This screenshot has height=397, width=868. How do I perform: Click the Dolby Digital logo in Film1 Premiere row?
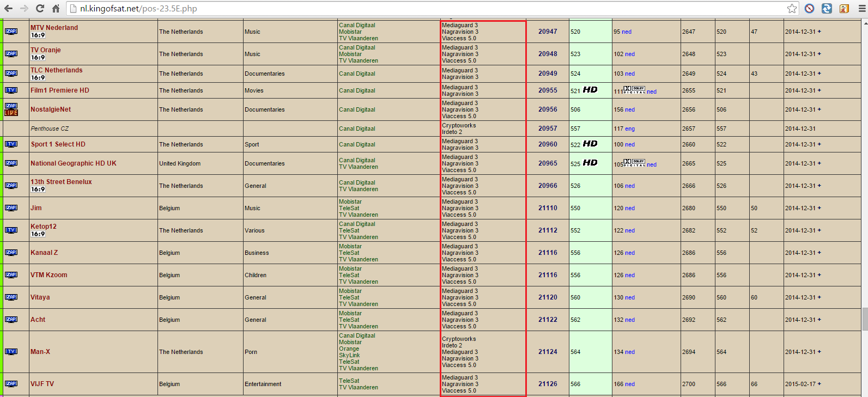pos(635,89)
